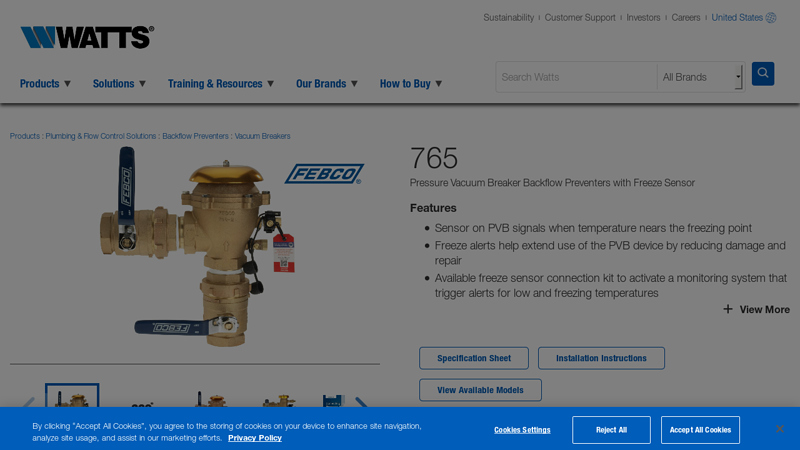Click the FEBCO brand logo

324,173
